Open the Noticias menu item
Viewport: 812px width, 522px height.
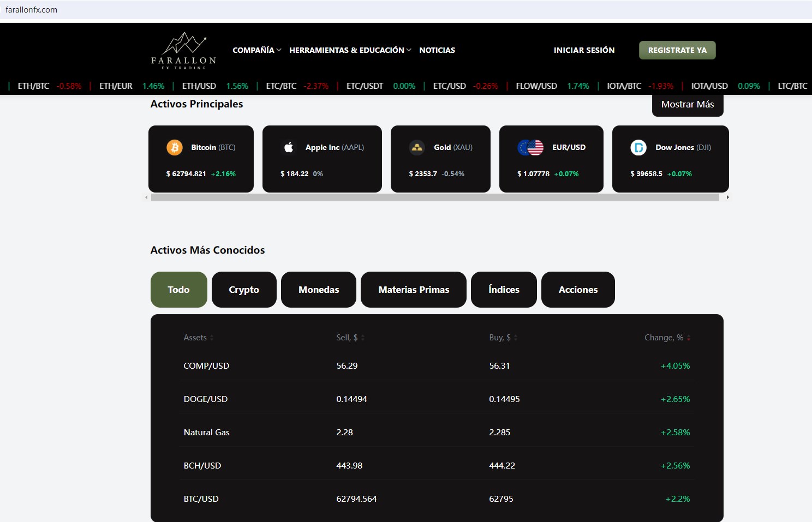point(437,50)
